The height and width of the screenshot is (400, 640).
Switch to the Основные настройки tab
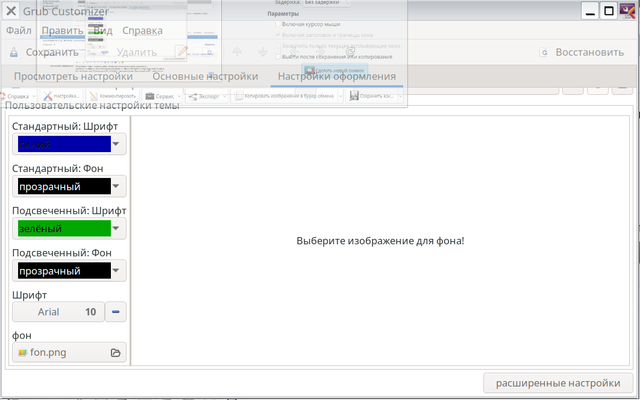click(x=205, y=76)
